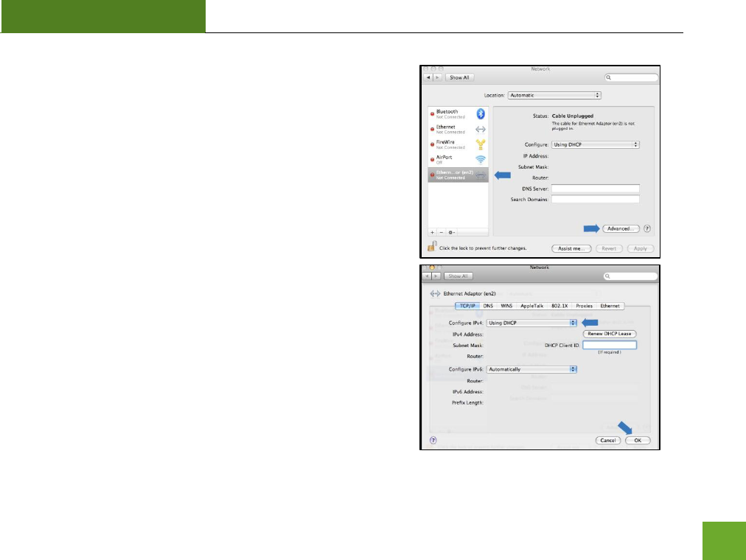Click the Ethernet arrows icon in sidebar
The height and width of the screenshot is (560, 746).
coord(481,129)
